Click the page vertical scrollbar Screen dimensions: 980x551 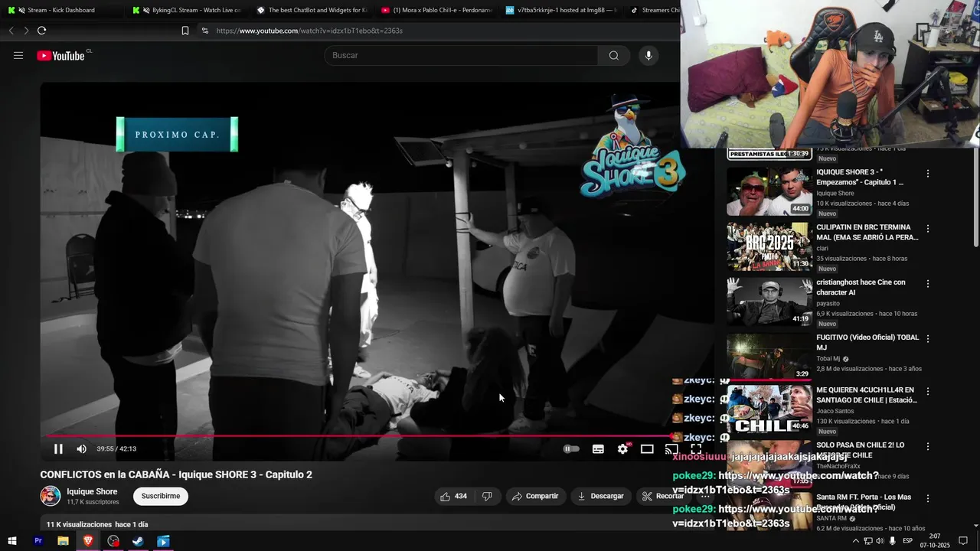pos(975,199)
